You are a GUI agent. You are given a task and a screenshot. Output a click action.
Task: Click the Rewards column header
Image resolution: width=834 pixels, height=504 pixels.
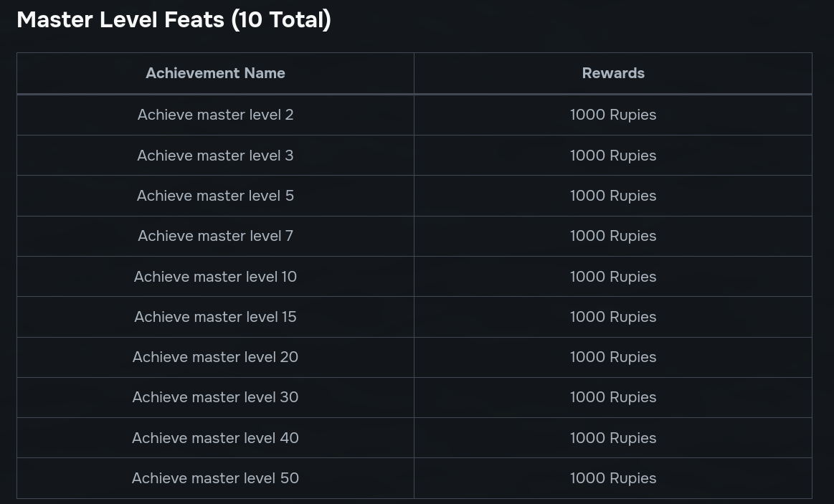click(x=612, y=73)
